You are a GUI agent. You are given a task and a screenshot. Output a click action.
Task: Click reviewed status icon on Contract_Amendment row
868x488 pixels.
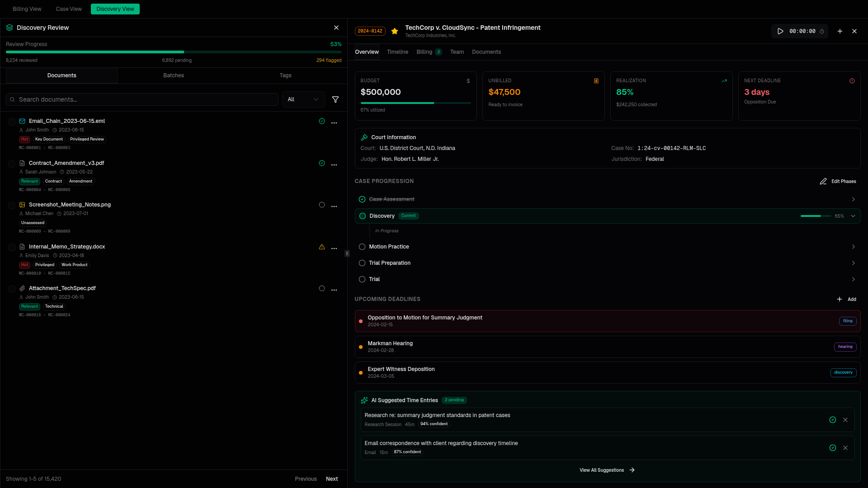pyautogui.click(x=322, y=163)
